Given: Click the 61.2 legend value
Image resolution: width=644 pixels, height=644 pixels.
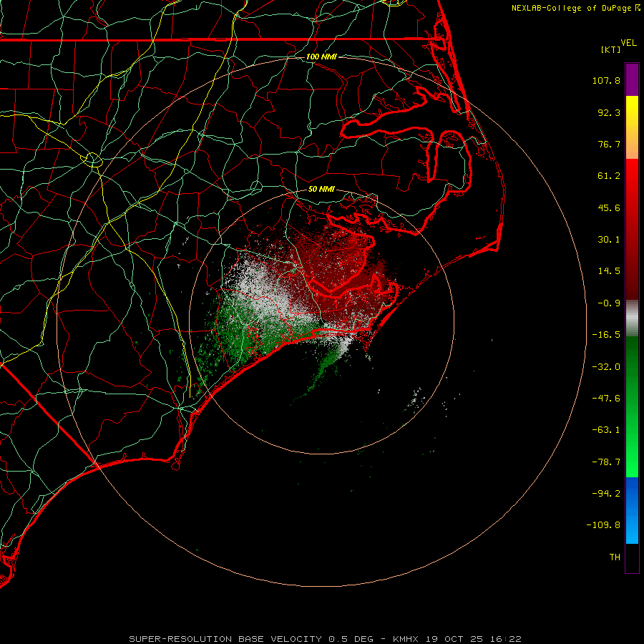Looking at the screenshot, I should (x=609, y=176).
